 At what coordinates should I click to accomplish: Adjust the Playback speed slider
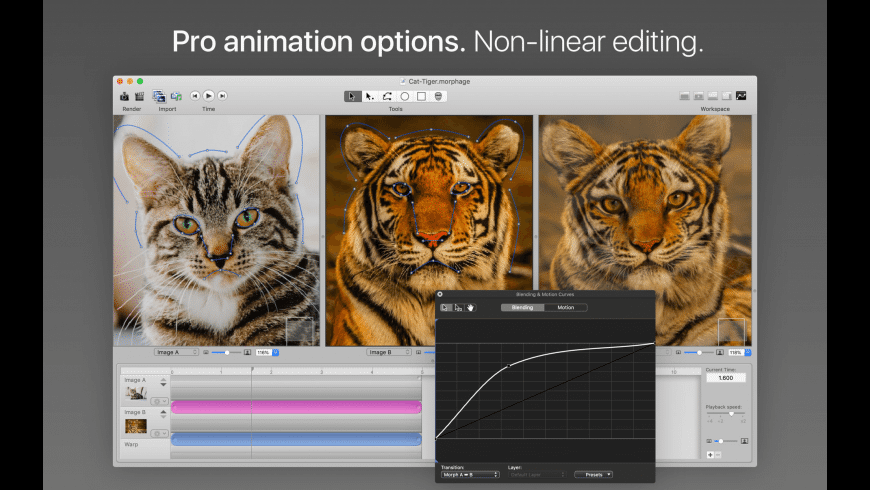[726, 414]
